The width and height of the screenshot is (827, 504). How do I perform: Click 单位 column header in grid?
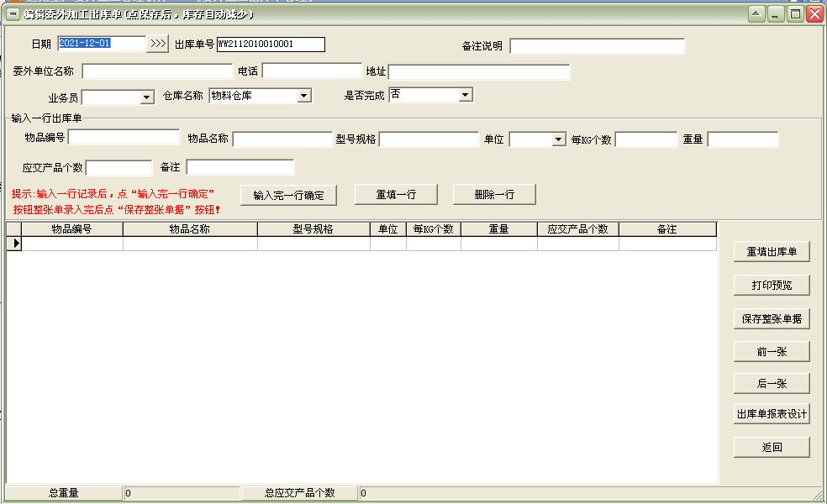tap(388, 229)
